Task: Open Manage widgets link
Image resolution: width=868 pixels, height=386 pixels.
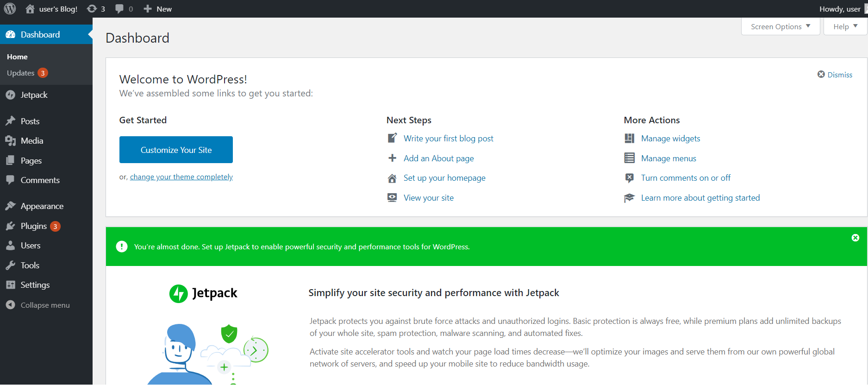Action: pyautogui.click(x=671, y=138)
